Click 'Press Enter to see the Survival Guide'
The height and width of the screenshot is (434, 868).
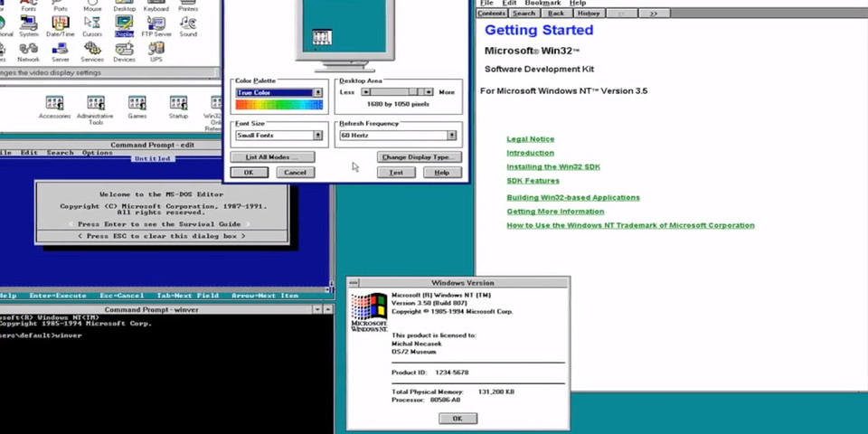(159, 224)
